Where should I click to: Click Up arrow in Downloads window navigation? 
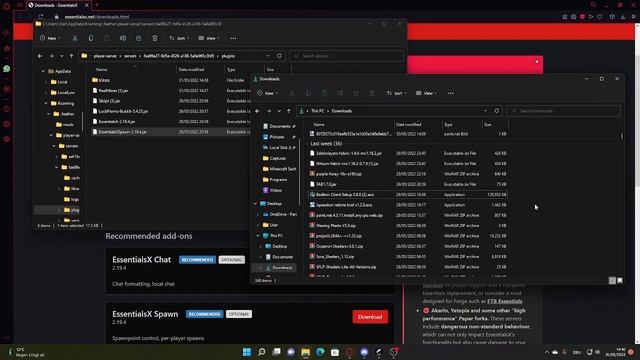point(289,111)
